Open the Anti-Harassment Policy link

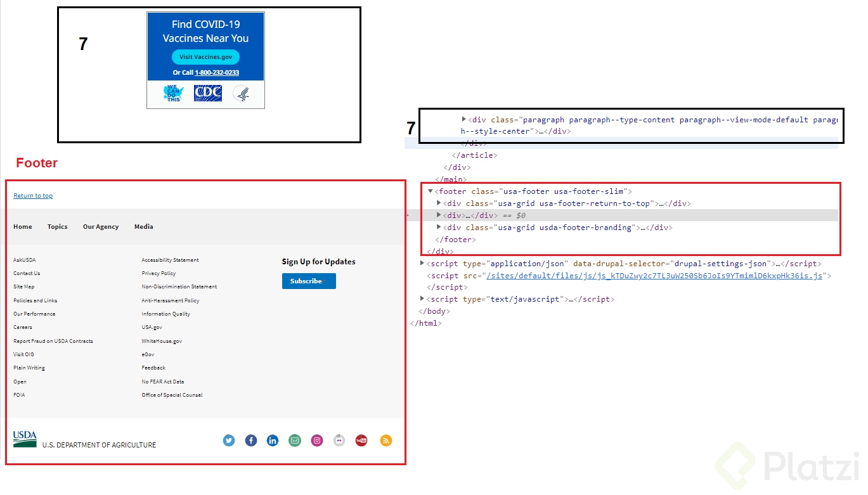coord(171,300)
